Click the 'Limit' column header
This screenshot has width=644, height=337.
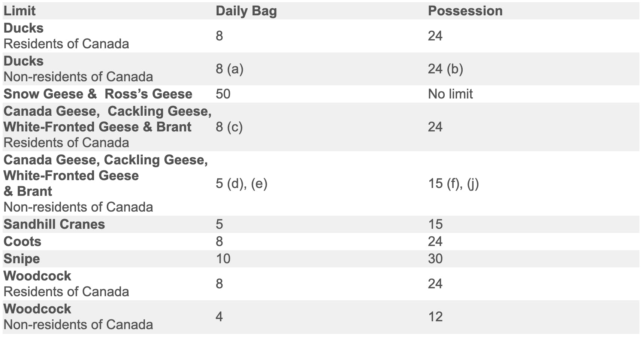point(19,11)
